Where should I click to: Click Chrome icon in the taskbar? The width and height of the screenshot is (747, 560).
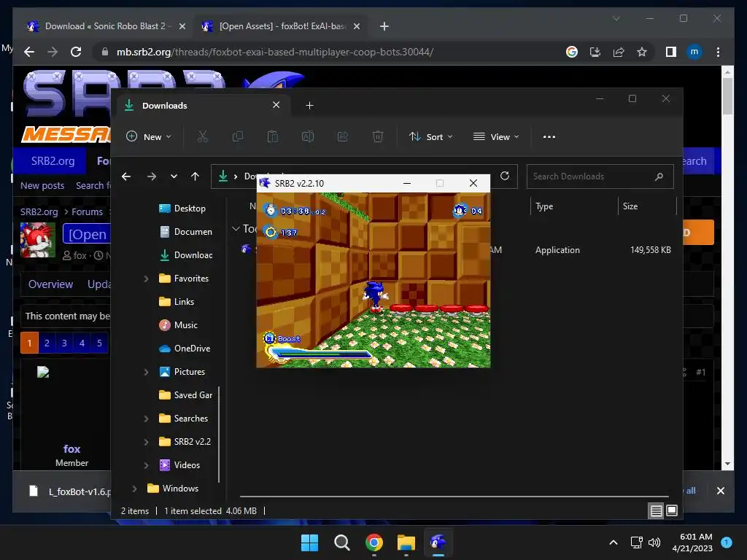click(x=374, y=542)
